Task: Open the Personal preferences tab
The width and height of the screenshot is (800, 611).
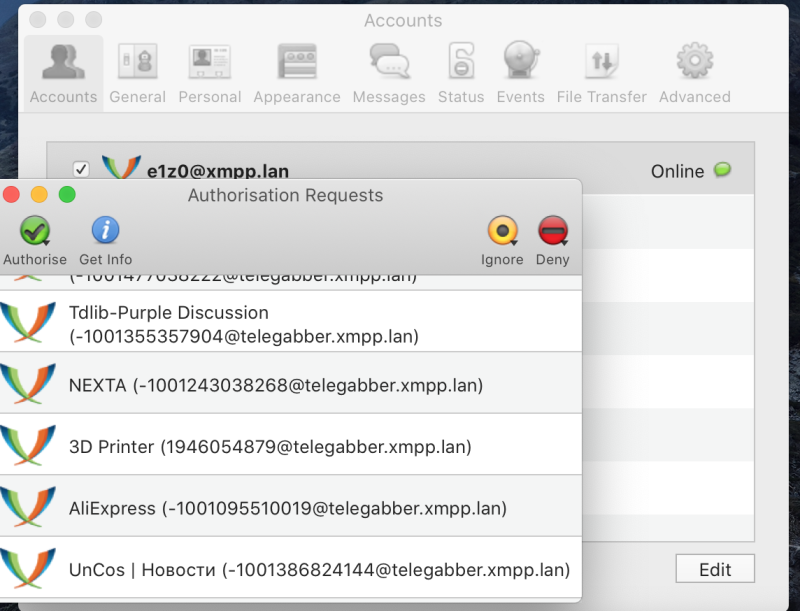Action: click(x=210, y=73)
